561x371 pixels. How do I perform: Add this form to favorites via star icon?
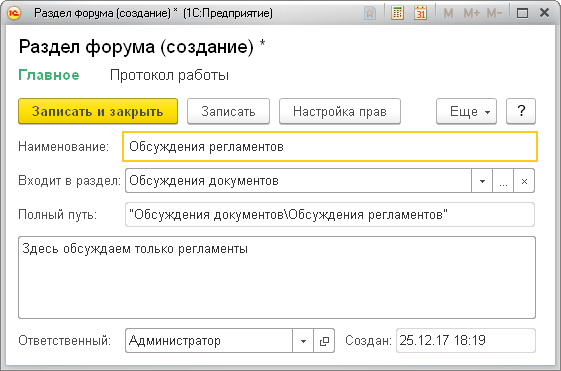370,13
